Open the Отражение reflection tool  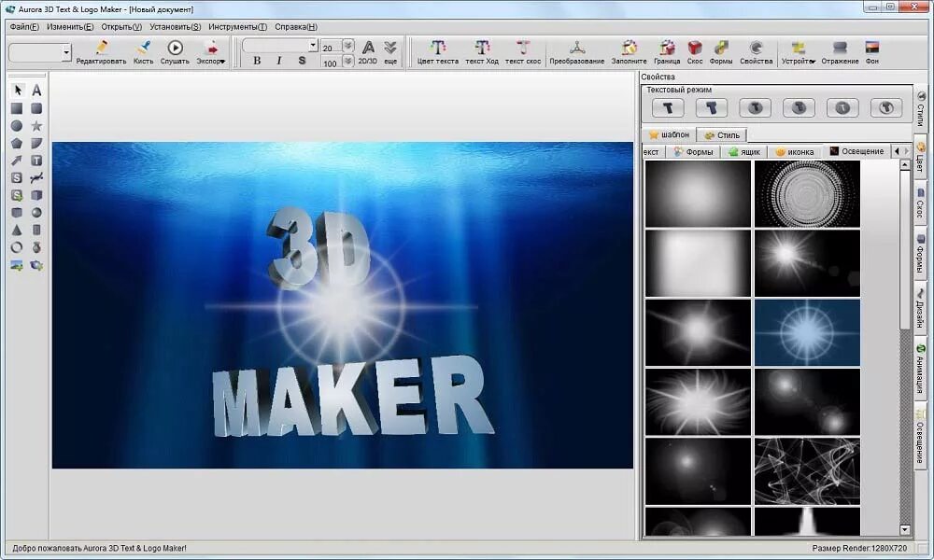(x=840, y=51)
